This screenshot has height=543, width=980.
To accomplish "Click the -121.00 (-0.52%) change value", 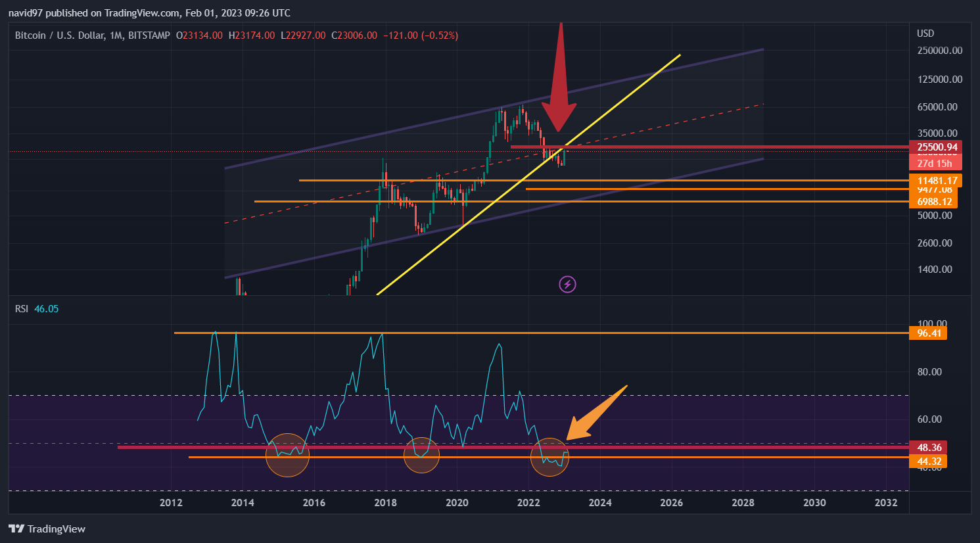I will click(421, 35).
